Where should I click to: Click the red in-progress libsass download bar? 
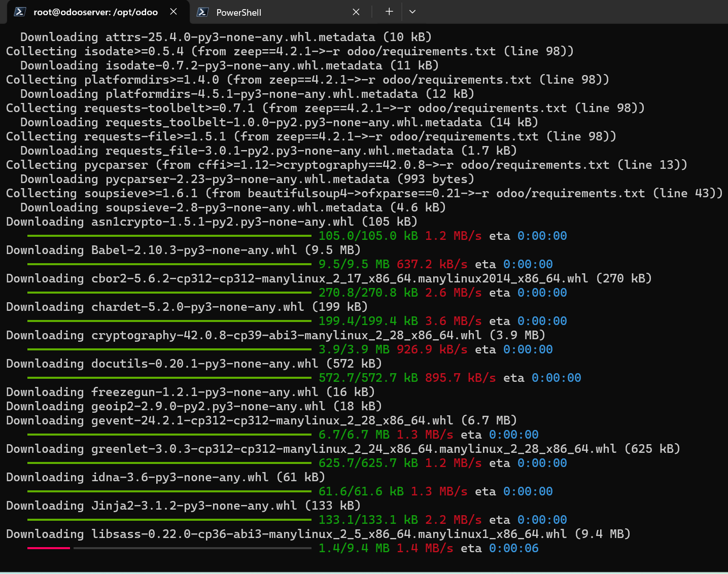coord(49,548)
